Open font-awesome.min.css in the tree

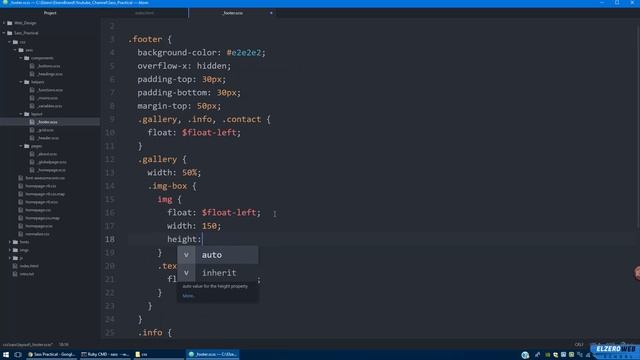(x=45, y=178)
